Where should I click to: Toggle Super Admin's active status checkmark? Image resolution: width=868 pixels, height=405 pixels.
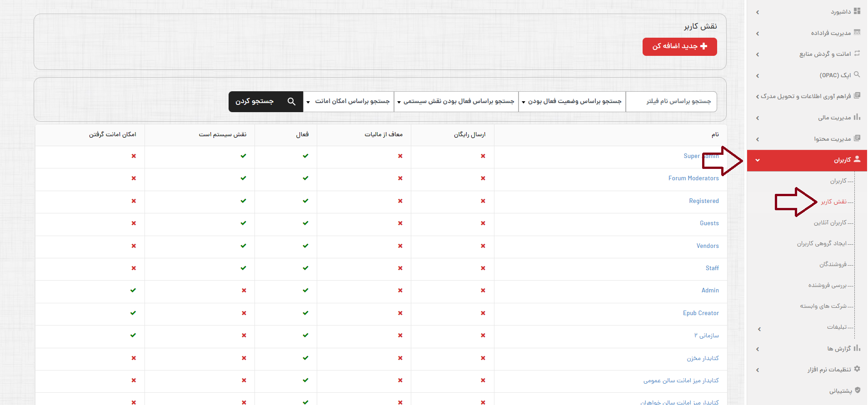pyautogui.click(x=305, y=156)
